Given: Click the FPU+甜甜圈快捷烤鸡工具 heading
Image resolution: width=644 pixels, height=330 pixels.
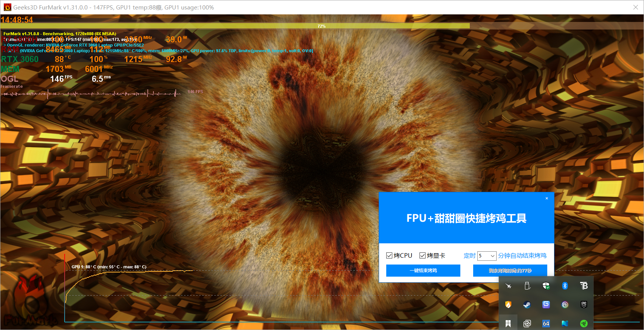Looking at the screenshot, I should coord(466,218).
